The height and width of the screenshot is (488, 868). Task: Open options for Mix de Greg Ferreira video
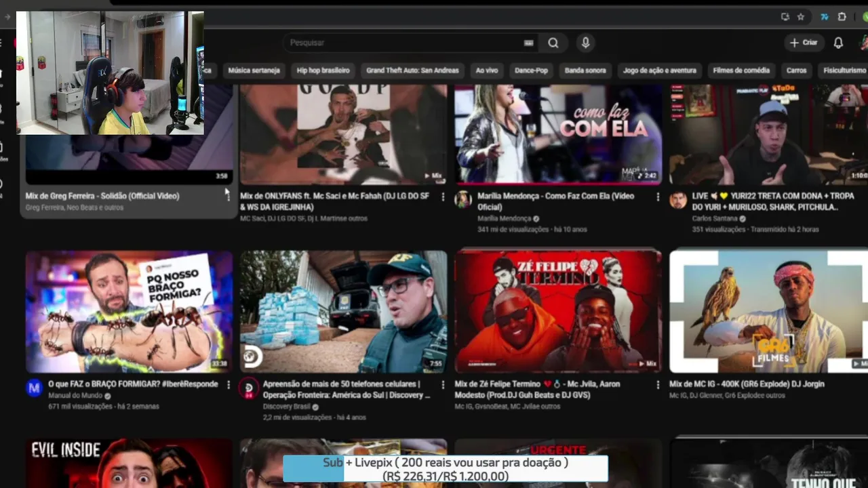(228, 196)
